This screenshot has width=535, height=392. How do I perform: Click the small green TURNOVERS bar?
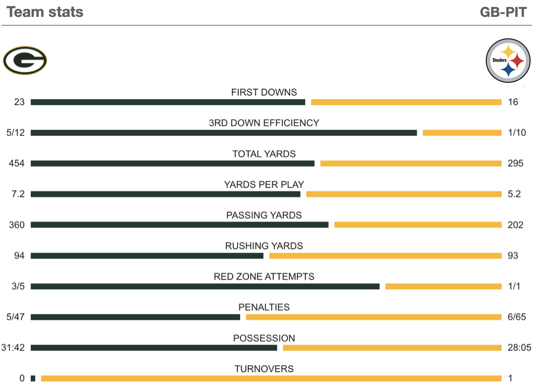33,379
